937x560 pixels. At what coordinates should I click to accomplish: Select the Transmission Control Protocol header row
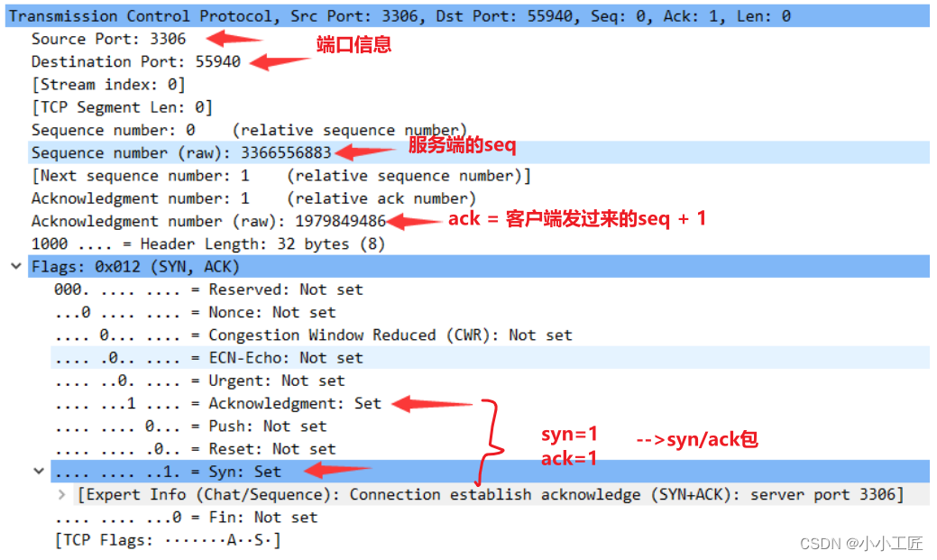pos(467,16)
